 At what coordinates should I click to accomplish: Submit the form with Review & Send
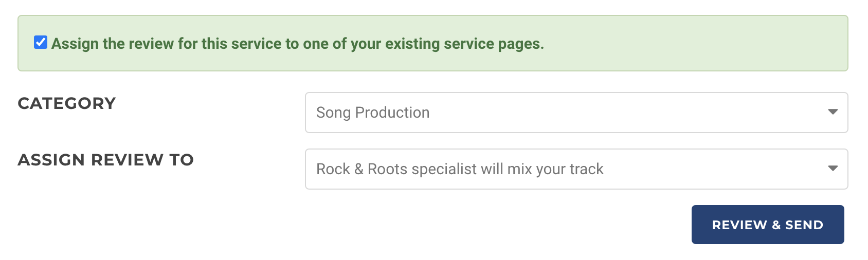coord(767,225)
